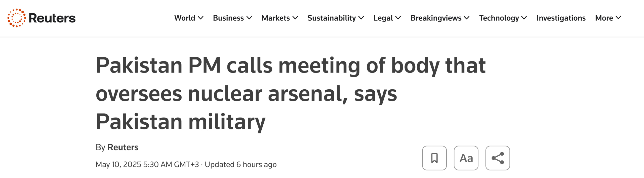This screenshot has width=644, height=178.
Task: Open the Legal dropdown arrow
Action: (398, 18)
